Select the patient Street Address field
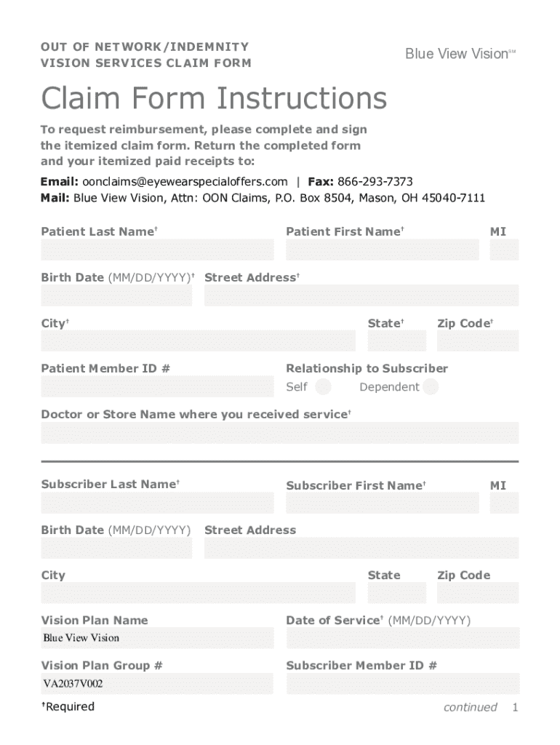Viewport: 560px width, 745px height. pyautogui.click(x=361, y=295)
